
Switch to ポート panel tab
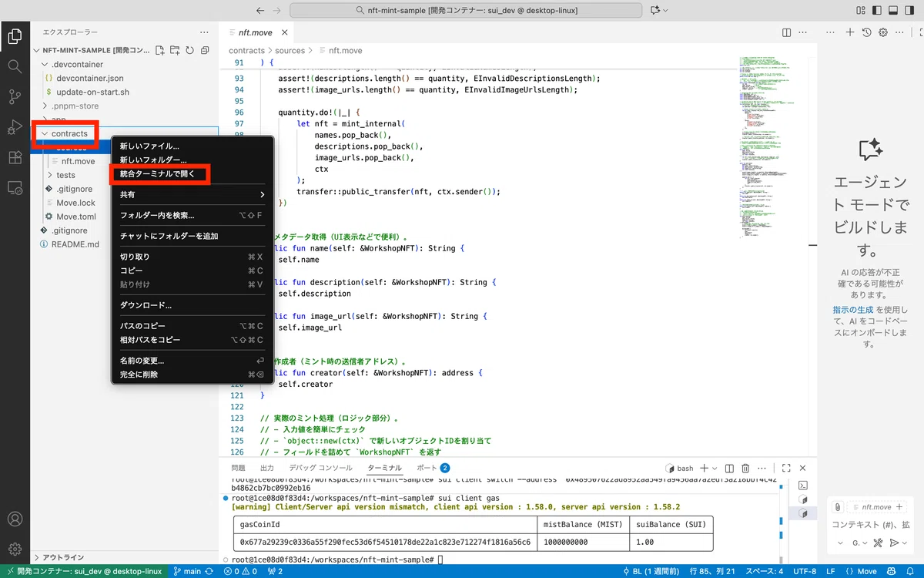click(x=433, y=468)
